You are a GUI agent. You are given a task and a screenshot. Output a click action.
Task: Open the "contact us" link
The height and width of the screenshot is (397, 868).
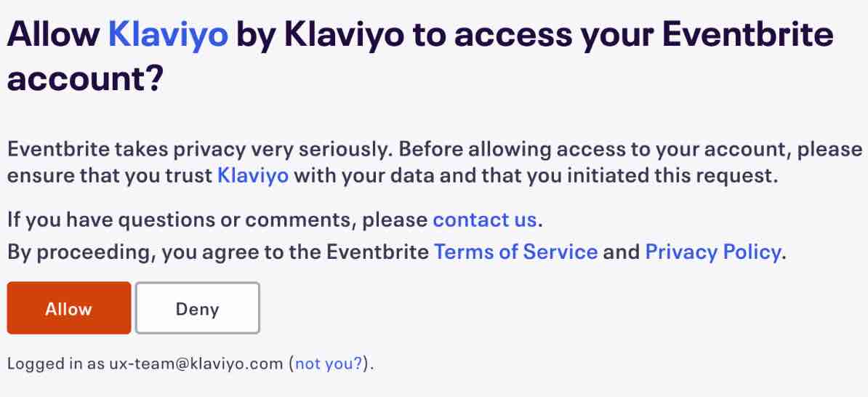(x=484, y=220)
